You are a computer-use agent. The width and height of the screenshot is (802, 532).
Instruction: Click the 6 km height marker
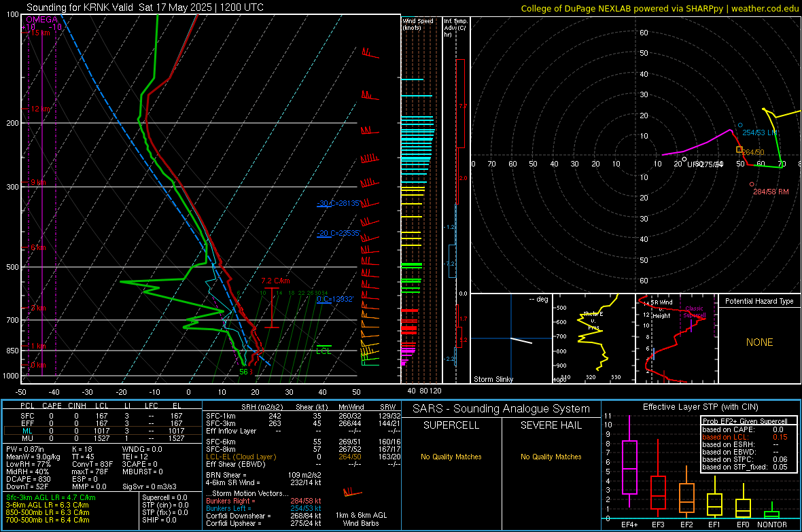(38, 247)
